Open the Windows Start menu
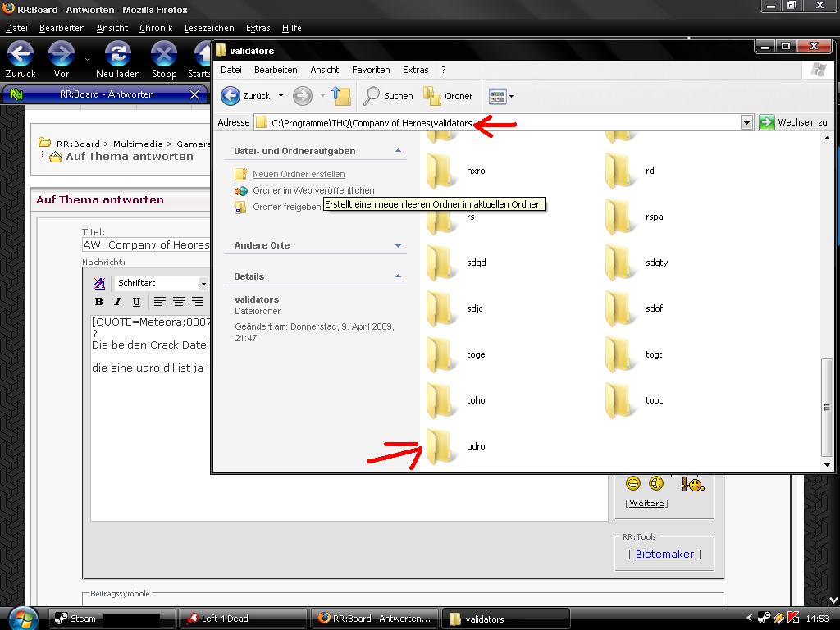Image resolution: width=840 pixels, height=630 pixels. point(22,619)
